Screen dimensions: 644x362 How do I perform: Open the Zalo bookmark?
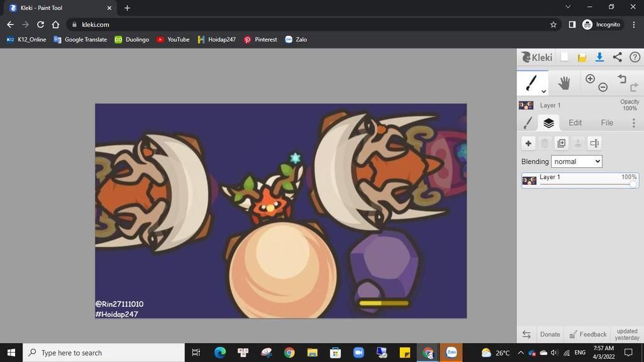296,40
